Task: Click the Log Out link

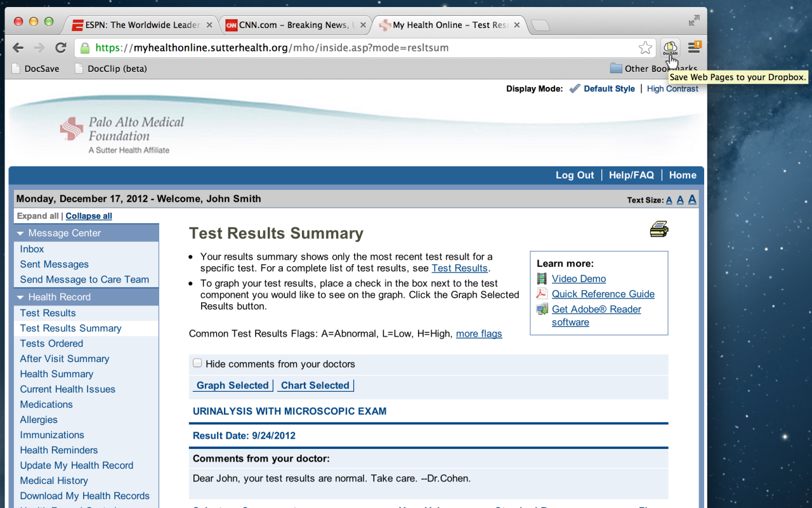Action: click(575, 175)
